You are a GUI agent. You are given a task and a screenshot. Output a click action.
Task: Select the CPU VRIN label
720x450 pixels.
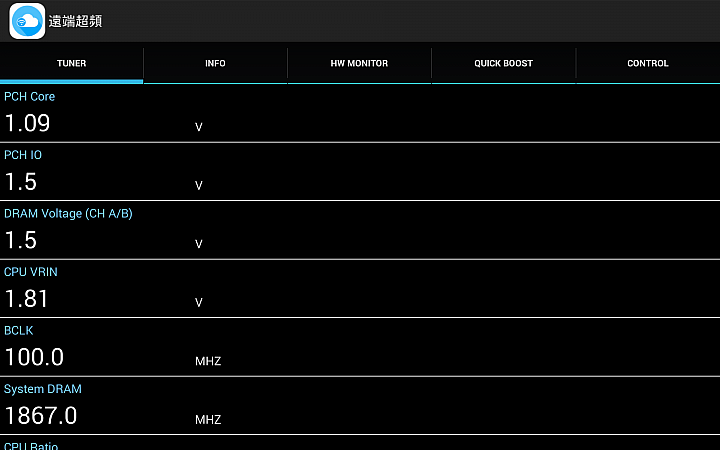(31, 272)
